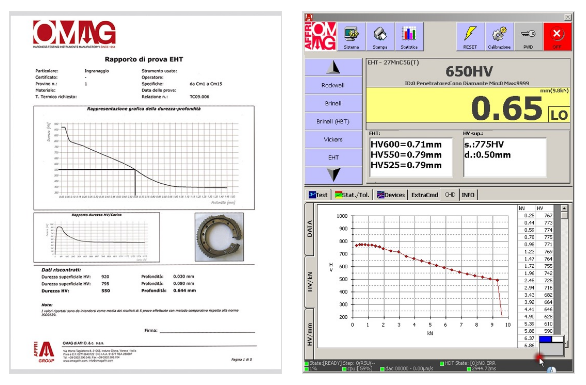
Task: Select the Rockwell test method
Action: pos(333,85)
